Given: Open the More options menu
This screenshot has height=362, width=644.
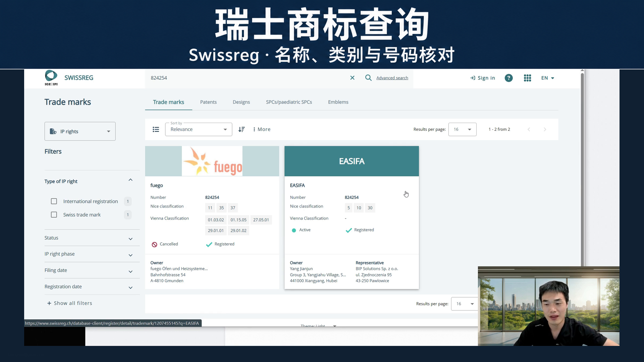Looking at the screenshot, I should tap(262, 129).
